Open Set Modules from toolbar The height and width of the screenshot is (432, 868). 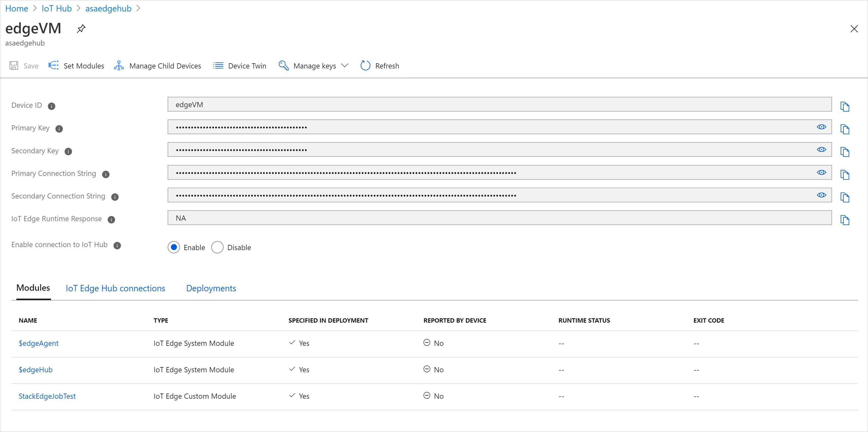77,66
